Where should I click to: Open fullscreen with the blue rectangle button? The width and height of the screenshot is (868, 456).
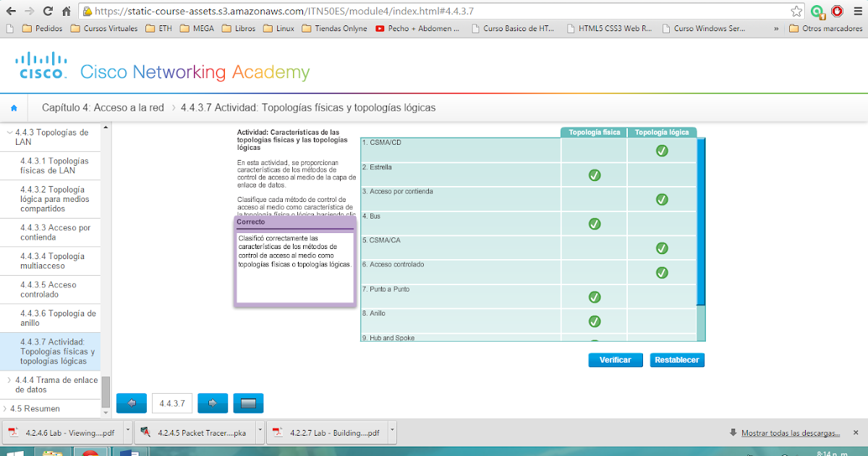[x=248, y=403]
